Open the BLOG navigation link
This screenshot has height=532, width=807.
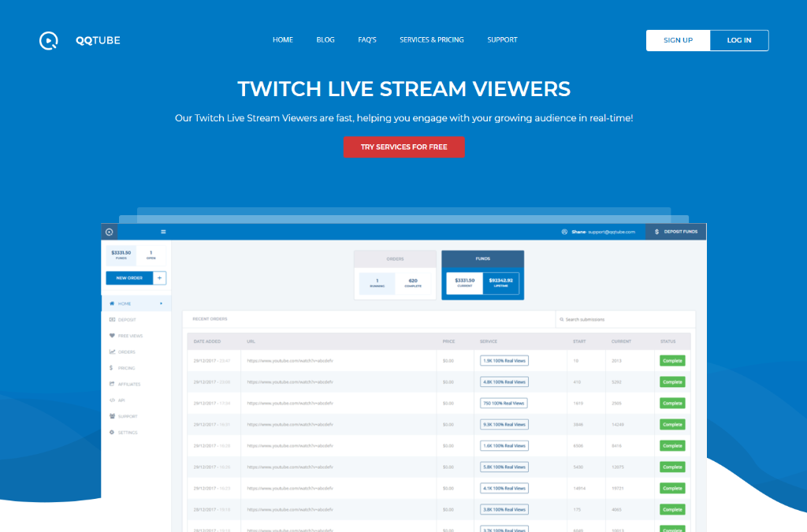(x=325, y=40)
